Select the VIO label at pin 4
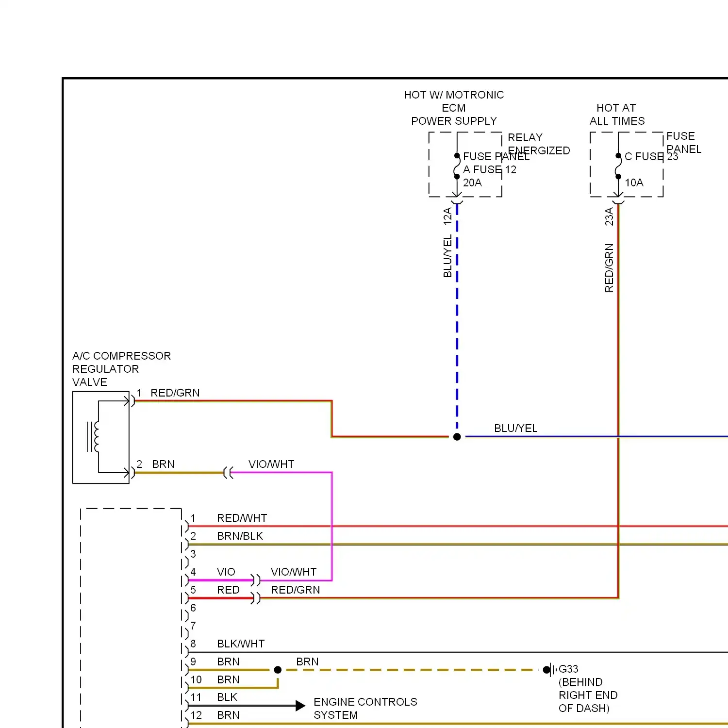Screen dimensions: 728x728 pyautogui.click(x=226, y=572)
